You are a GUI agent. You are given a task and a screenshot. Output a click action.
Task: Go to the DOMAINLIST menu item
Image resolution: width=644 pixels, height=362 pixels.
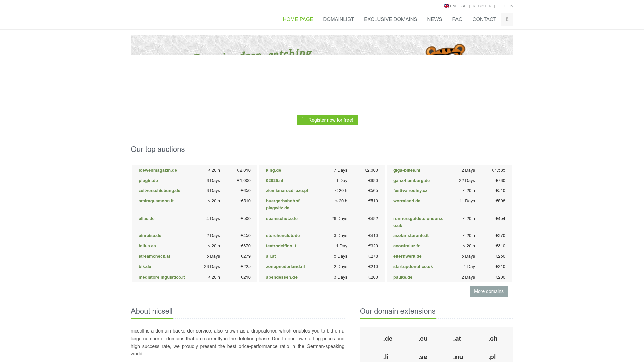tap(338, 19)
